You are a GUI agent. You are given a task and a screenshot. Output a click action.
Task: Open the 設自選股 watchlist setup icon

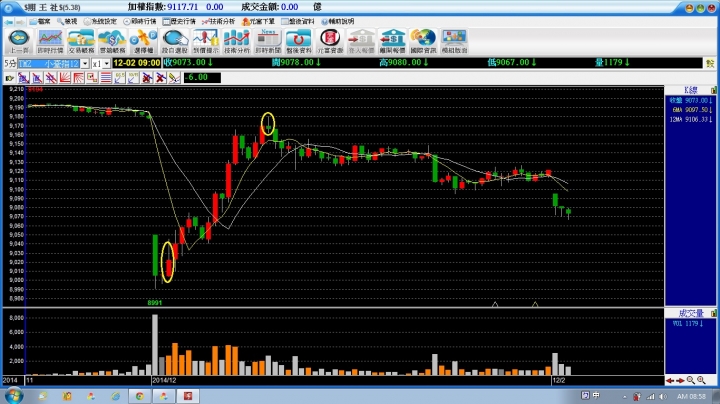[x=174, y=41]
